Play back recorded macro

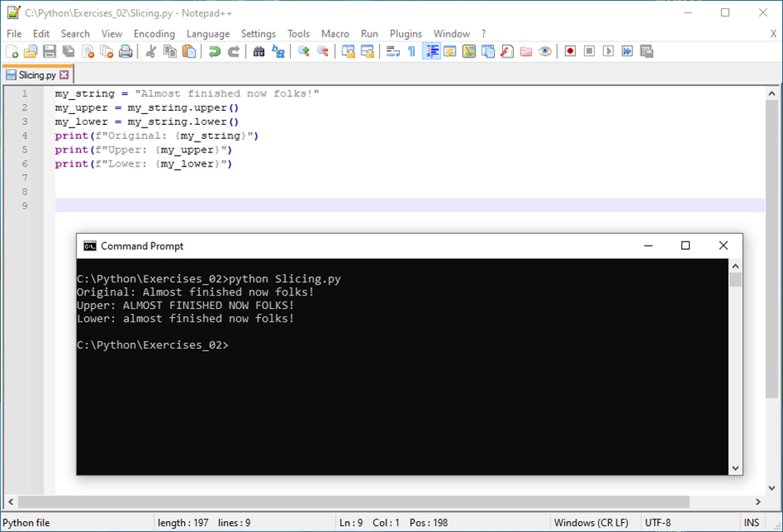(608, 52)
